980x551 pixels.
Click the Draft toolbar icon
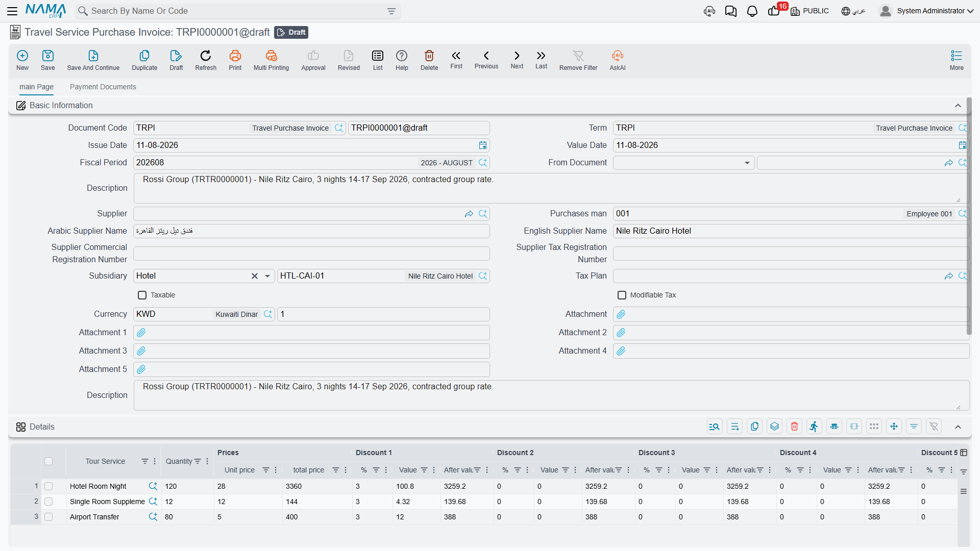click(x=176, y=60)
